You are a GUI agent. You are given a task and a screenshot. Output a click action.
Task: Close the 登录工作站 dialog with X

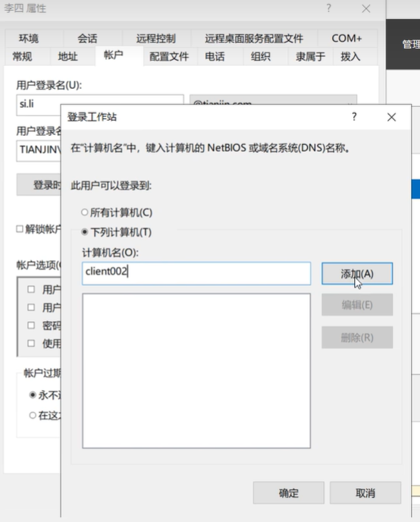[391, 117]
